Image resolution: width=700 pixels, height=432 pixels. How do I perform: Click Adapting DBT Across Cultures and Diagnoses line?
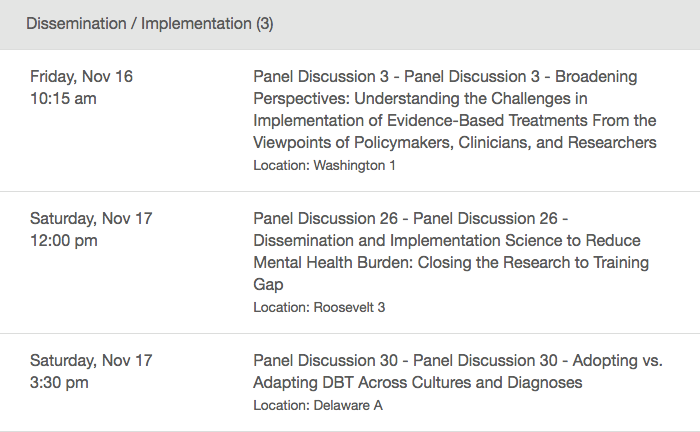pyautogui.click(x=418, y=383)
